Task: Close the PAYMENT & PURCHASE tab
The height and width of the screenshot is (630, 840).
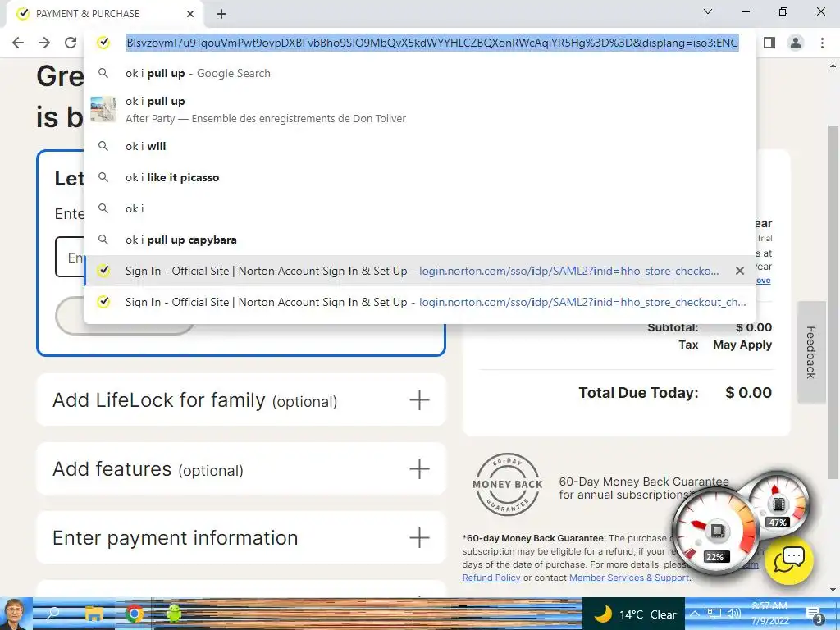Action: 190,14
